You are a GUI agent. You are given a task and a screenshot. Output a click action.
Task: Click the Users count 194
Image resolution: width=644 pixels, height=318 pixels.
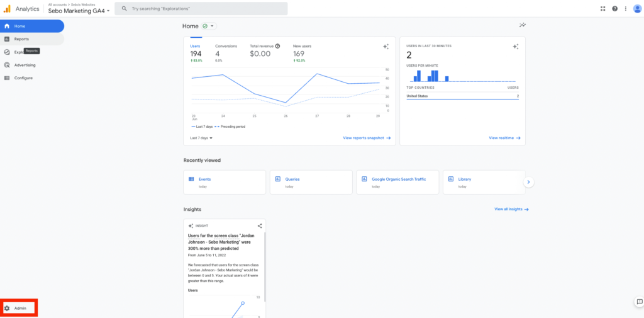pyautogui.click(x=196, y=54)
